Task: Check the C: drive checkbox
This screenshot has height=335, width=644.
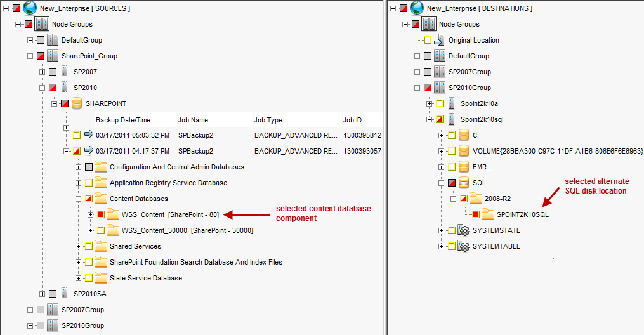Action: click(452, 135)
